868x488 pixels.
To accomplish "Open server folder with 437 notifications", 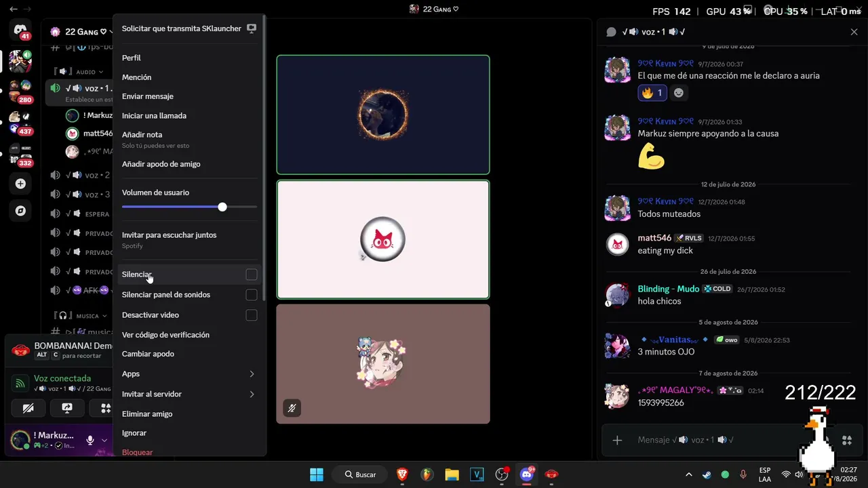I will [20, 122].
